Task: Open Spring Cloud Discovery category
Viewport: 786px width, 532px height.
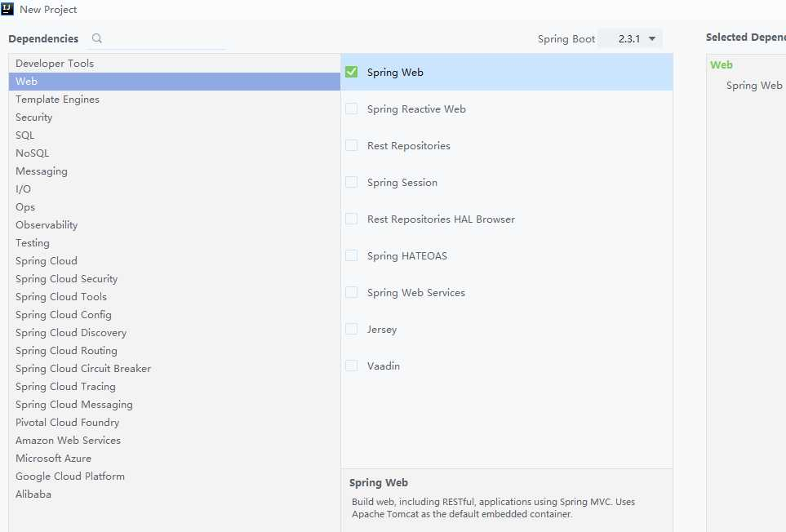Action: pyautogui.click(x=175, y=333)
